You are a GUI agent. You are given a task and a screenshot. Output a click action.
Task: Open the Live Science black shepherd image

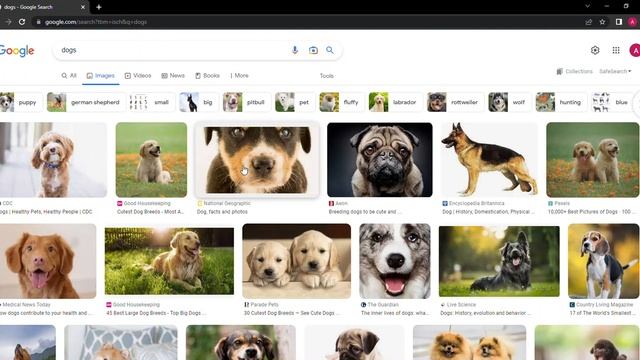[x=499, y=261]
